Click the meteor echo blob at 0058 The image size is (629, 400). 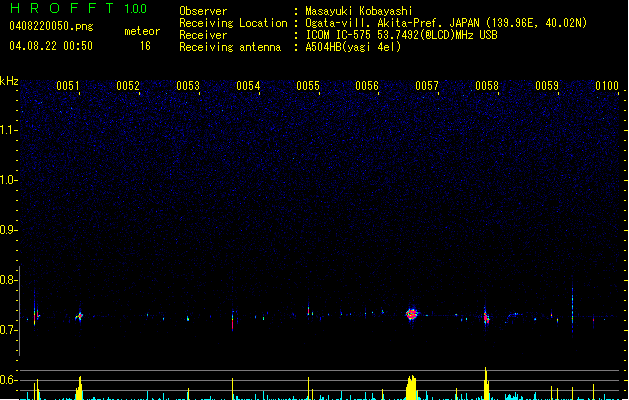tap(486, 317)
